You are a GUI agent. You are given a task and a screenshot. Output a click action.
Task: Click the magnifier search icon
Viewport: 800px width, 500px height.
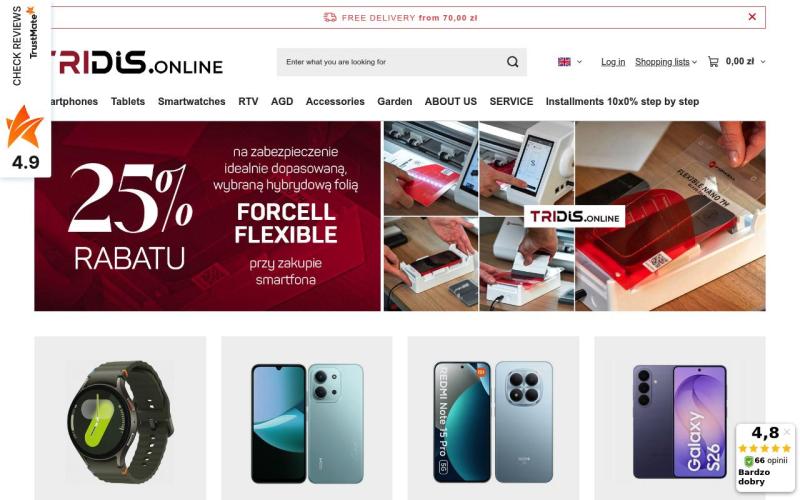coord(512,62)
